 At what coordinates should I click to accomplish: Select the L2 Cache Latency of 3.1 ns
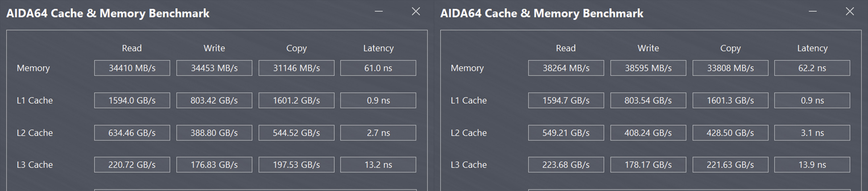click(812, 132)
